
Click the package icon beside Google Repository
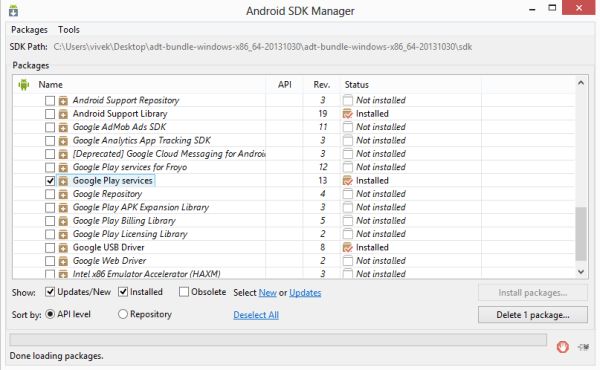[x=63, y=194]
